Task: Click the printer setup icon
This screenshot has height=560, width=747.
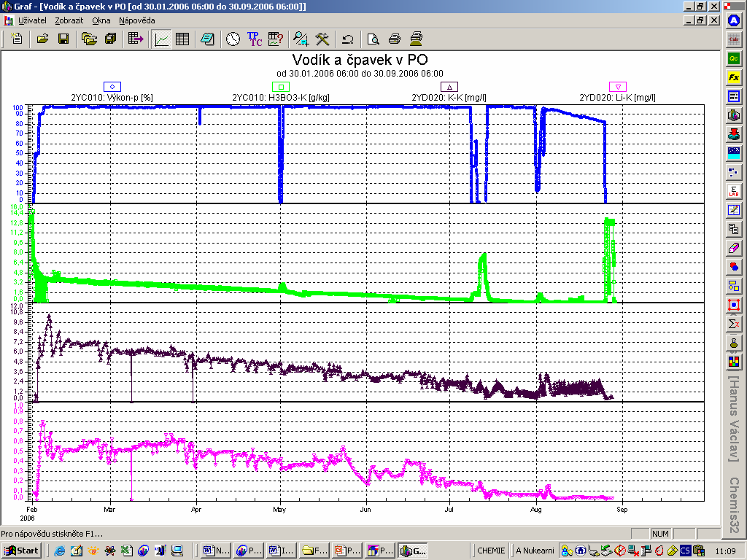Action: 416,39
